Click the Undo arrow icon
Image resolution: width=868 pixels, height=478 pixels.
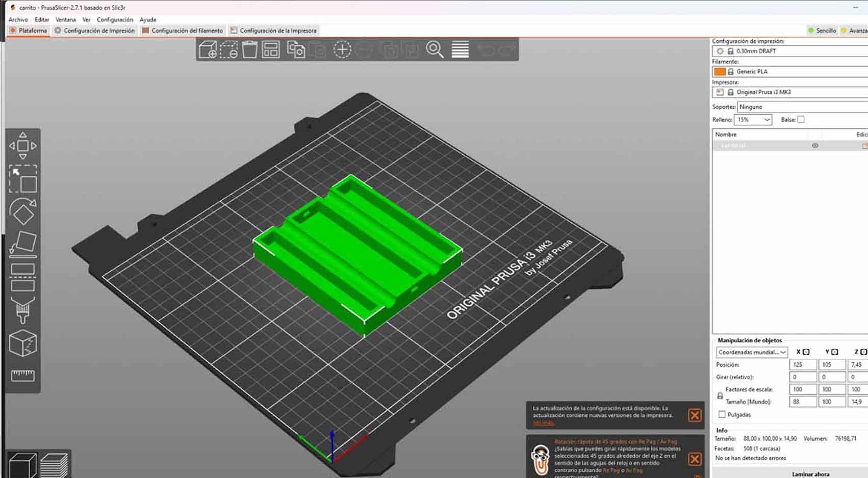click(x=486, y=50)
